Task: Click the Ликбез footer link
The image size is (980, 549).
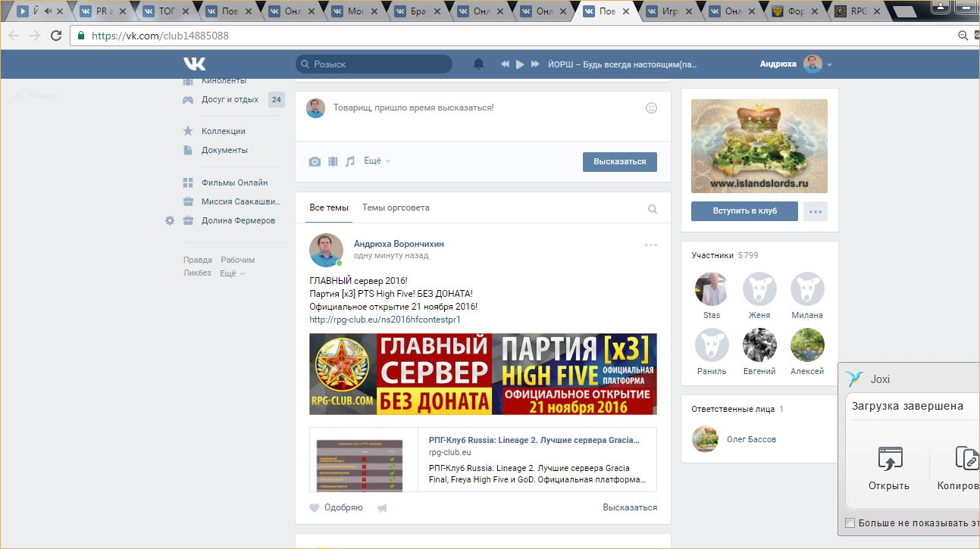Action: point(197,273)
